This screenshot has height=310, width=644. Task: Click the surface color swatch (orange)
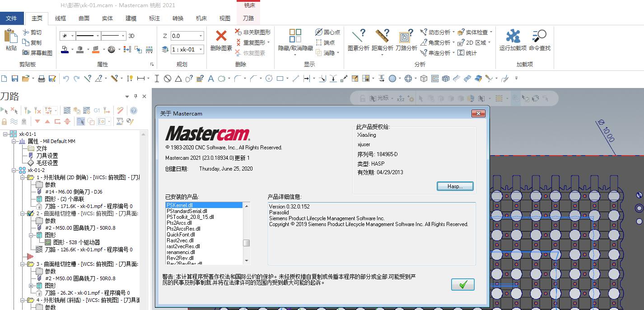96,50
